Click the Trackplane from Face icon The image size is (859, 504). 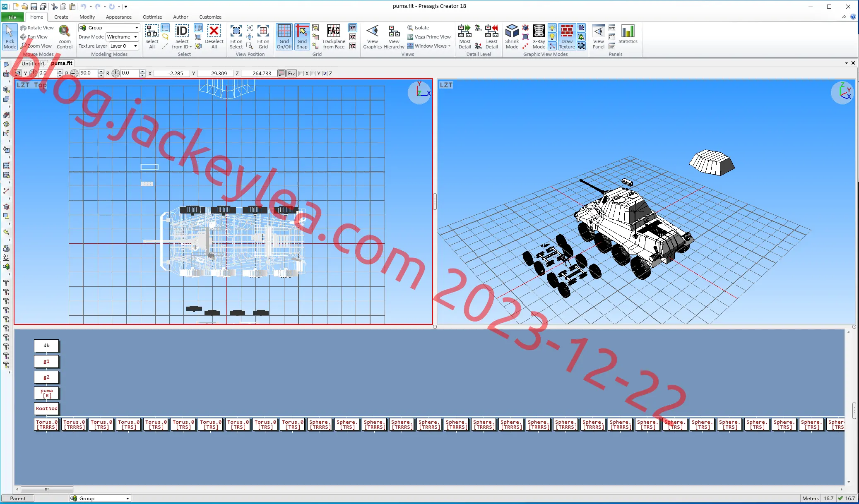(x=334, y=37)
